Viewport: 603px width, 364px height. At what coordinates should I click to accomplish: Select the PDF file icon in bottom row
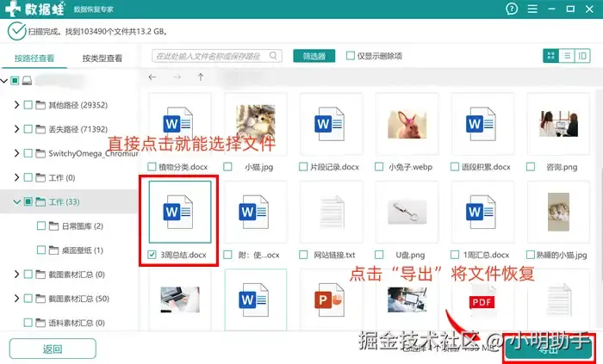[x=482, y=299]
